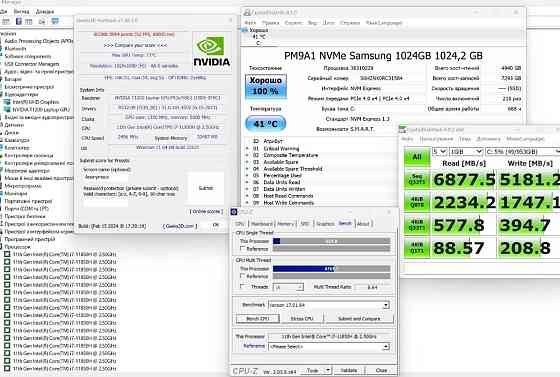Tick the multi-thread Reference checkbox in CPU-Z
Screen dimensions: 560x377
click(243, 276)
